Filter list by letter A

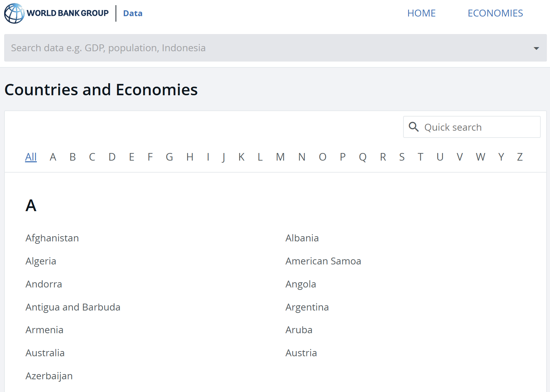53,157
